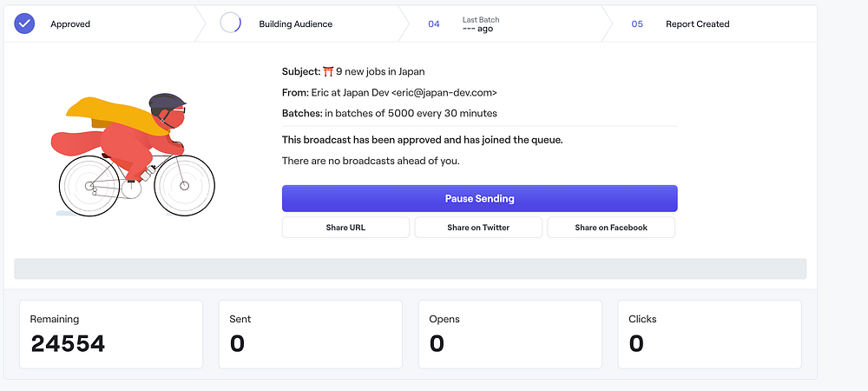Screen dimensions: 868x391
Task: Click the sending progress bar
Action: tap(411, 268)
